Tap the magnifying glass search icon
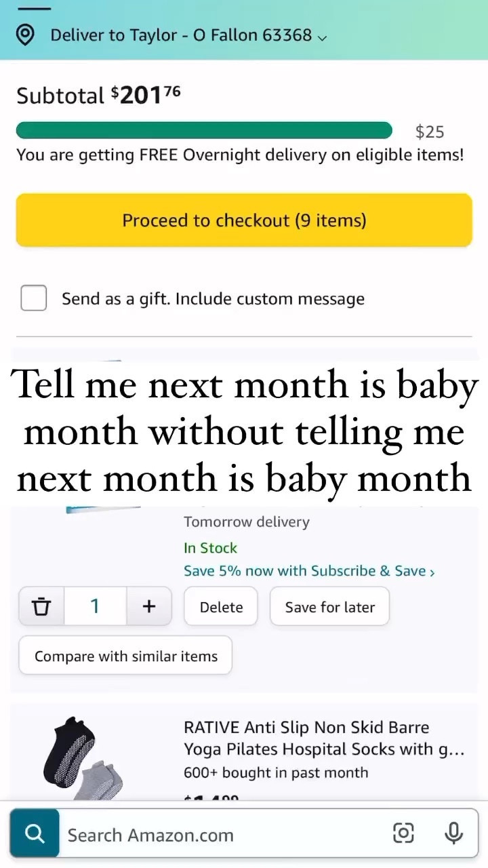The height and width of the screenshot is (868, 488). point(35,834)
